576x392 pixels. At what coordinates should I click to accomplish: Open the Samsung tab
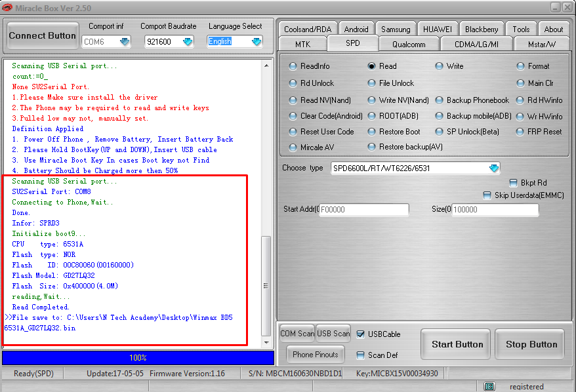tap(396, 29)
